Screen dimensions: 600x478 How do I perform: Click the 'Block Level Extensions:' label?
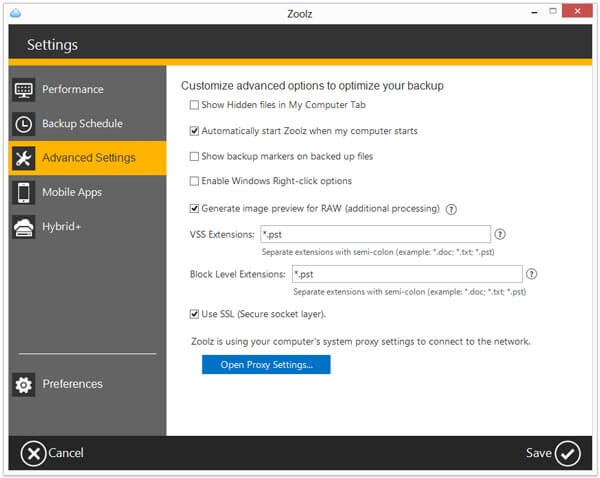coord(238,274)
